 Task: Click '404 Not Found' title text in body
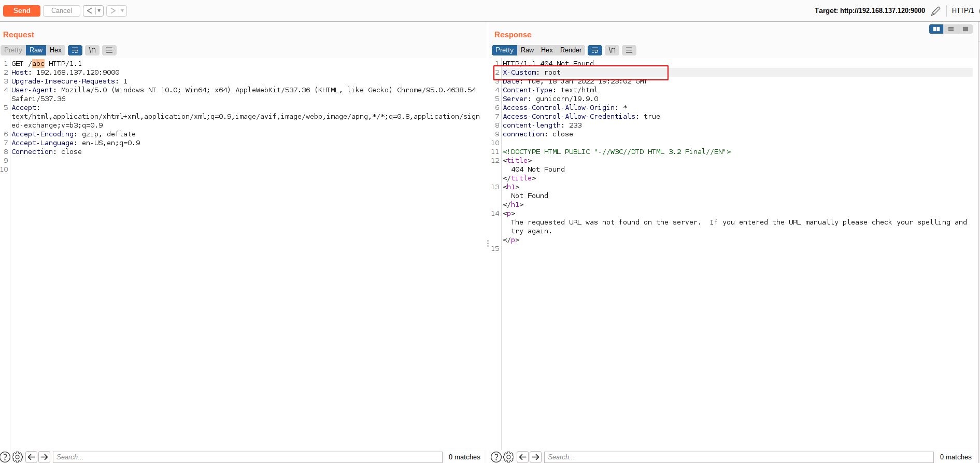538,170
